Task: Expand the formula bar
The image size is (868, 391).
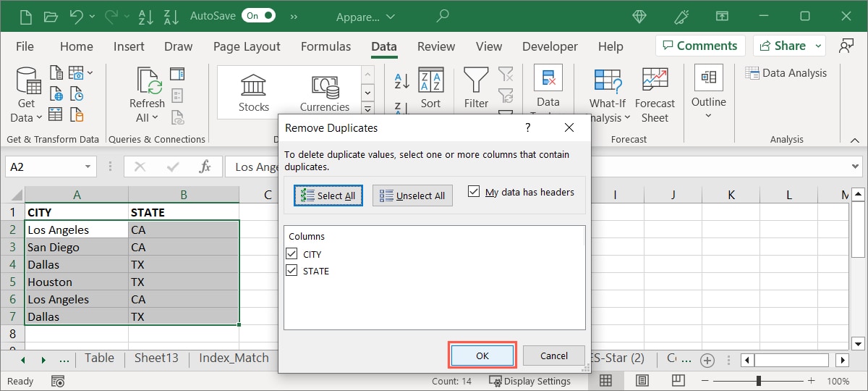Action: coord(856,167)
